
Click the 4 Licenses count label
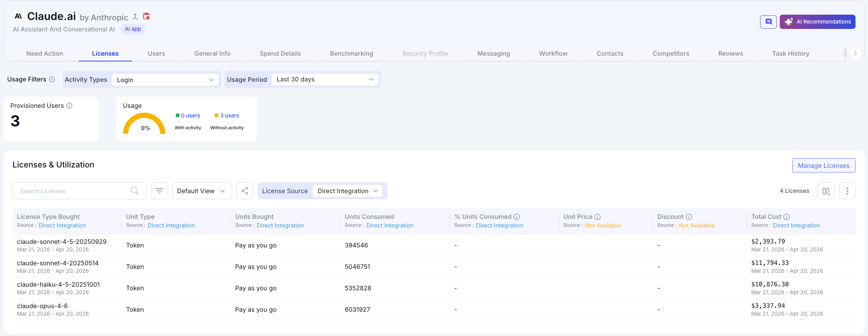pos(794,191)
